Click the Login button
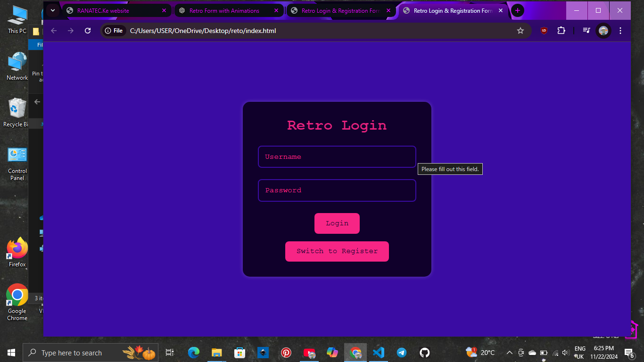This screenshot has height=362, width=644. (x=337, y=223)
